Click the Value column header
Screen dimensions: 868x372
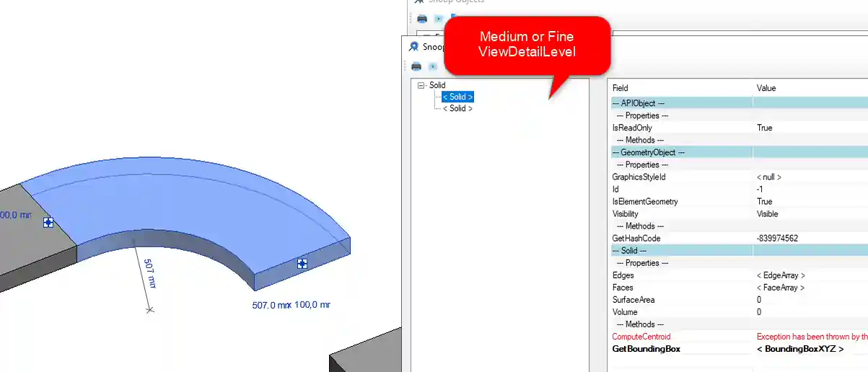[766, 88]
